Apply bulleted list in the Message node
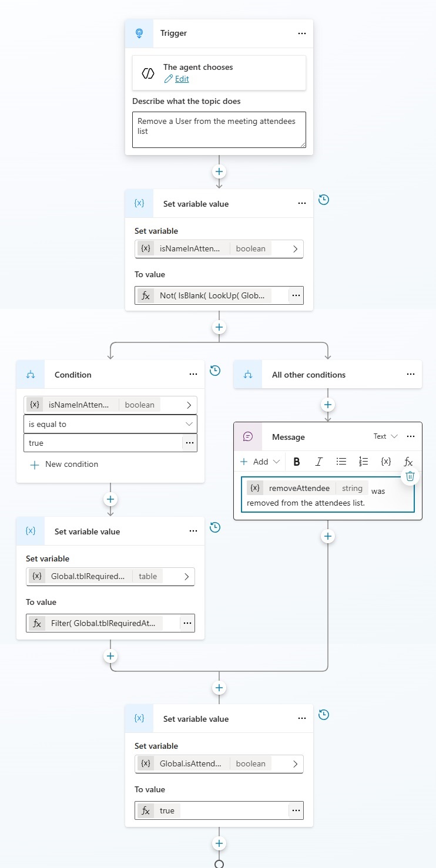Screen dimensions: 436x868 click(341, 462)
